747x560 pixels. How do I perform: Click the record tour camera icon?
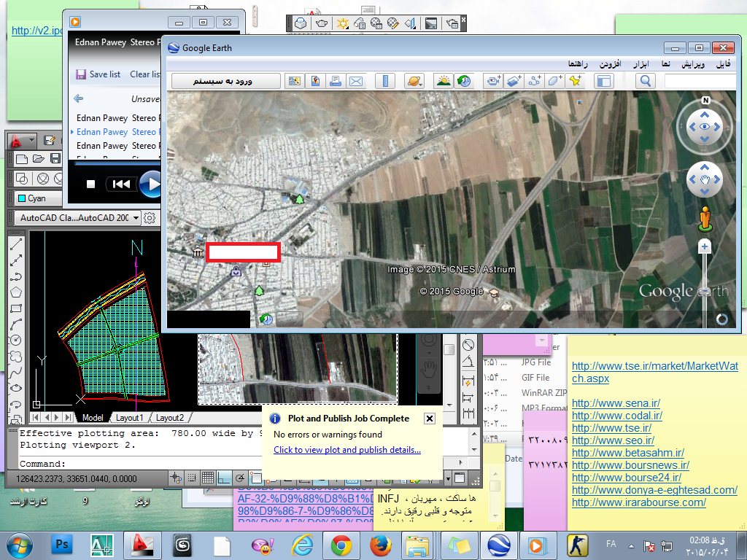coord(492,81)
